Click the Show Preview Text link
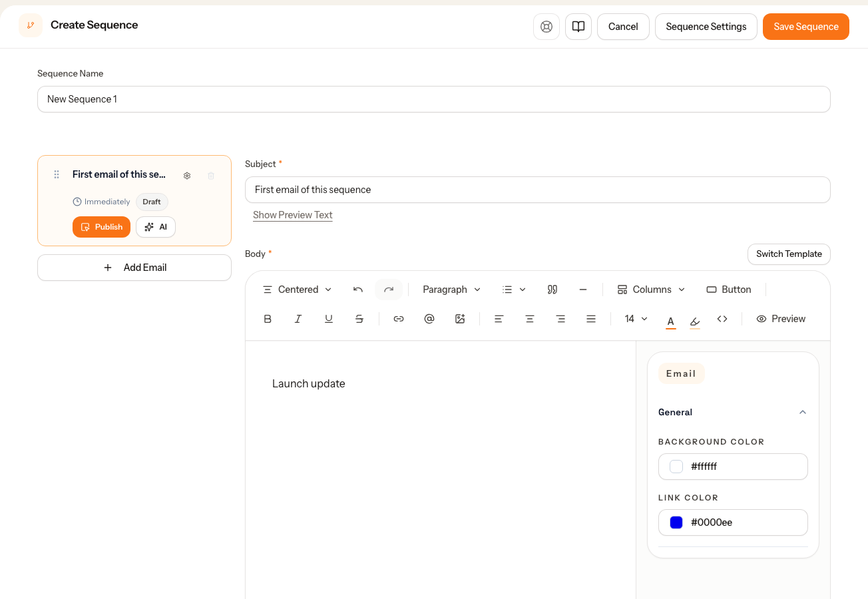Screen dimensions: 868x599 click(x=293, y=215)
